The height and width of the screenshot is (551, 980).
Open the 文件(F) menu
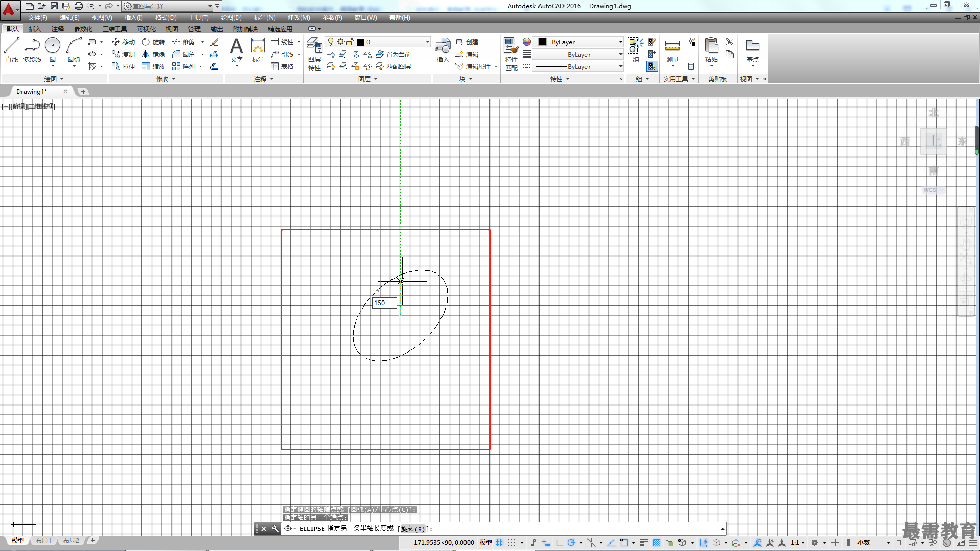(x=37, y=17)
